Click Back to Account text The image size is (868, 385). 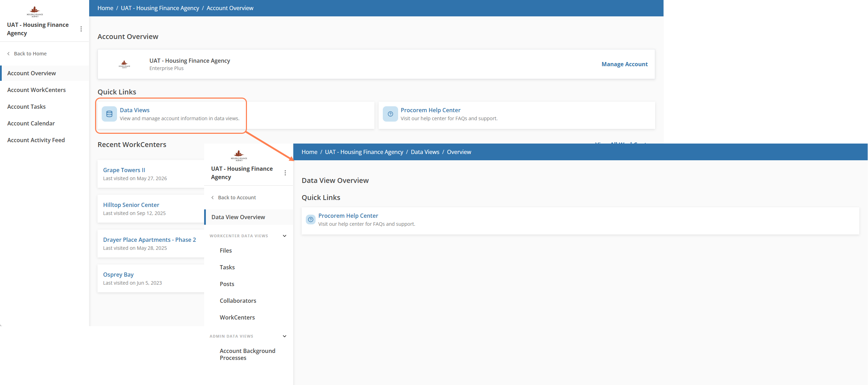pos(237,198)
